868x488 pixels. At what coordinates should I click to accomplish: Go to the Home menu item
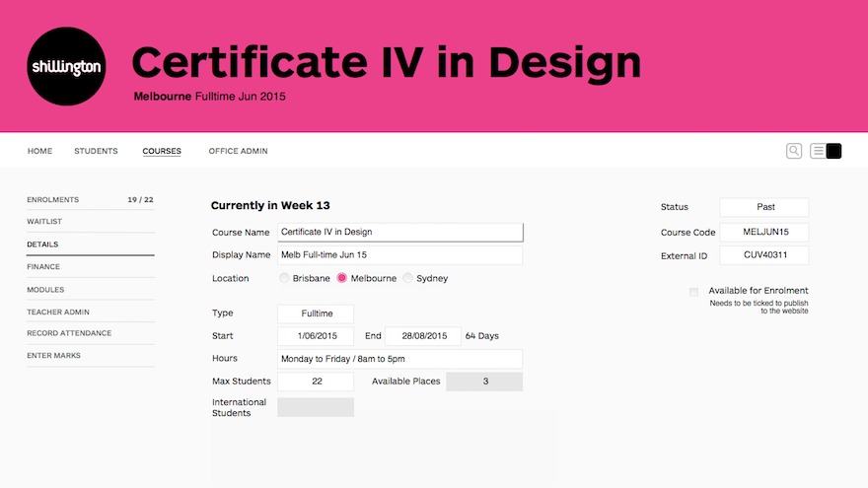click(x=39, y=151)
